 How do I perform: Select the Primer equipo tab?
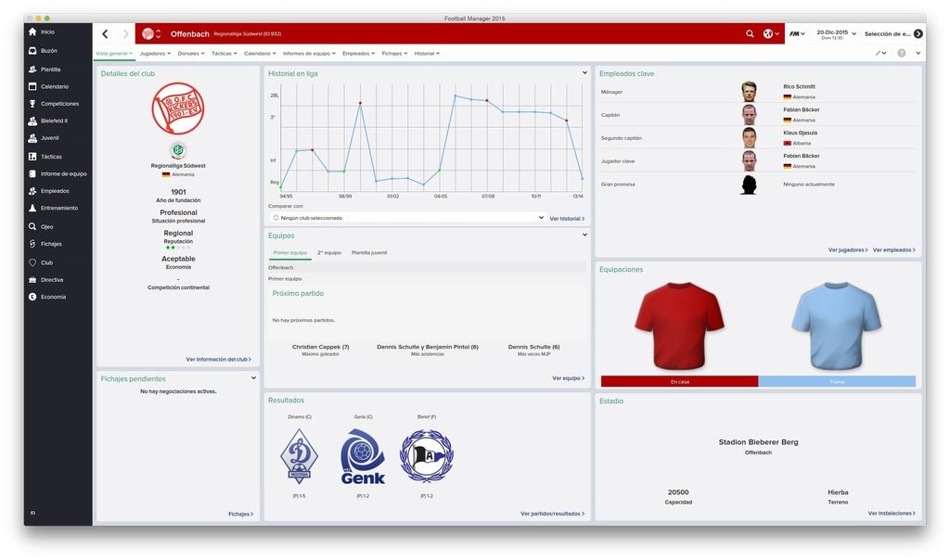(x=289, y=252)
